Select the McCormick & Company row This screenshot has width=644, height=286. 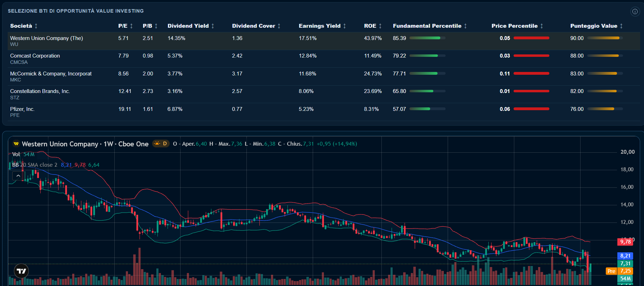(324, 77)
